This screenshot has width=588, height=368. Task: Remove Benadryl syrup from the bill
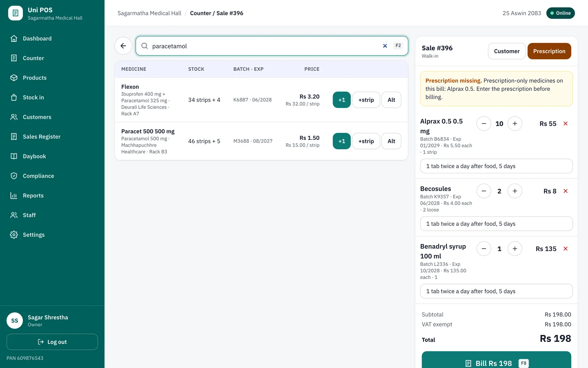[566, 249]
